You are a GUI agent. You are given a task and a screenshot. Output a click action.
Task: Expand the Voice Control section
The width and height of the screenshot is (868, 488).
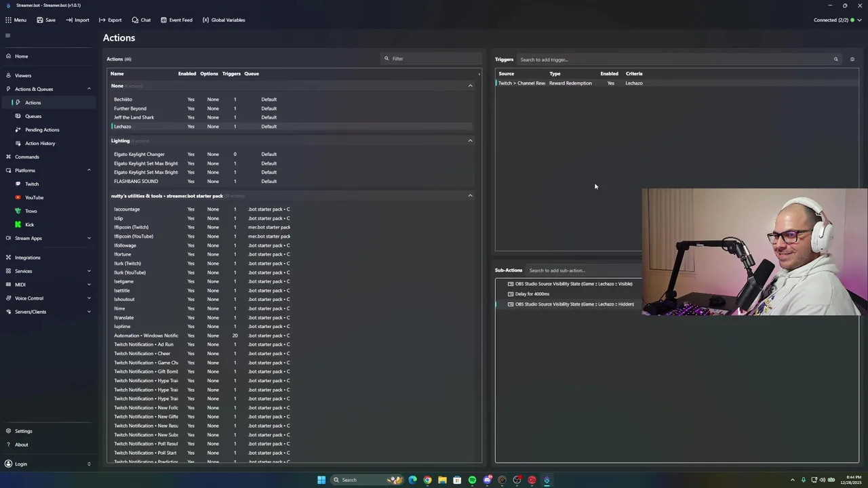click(x=89, y=298)
